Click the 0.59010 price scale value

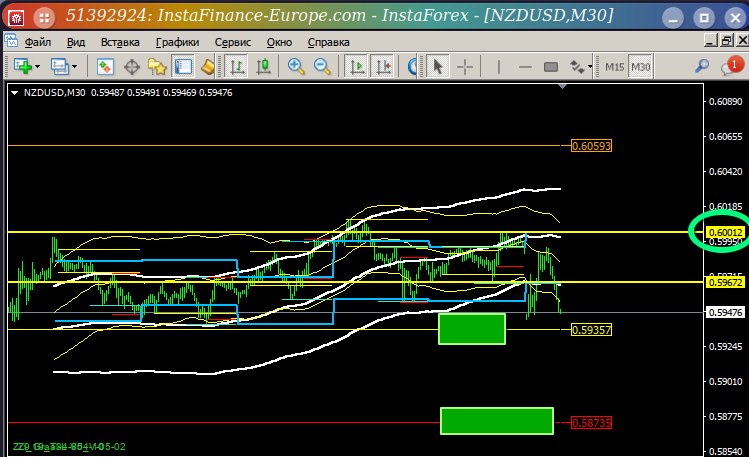[726, 381]
